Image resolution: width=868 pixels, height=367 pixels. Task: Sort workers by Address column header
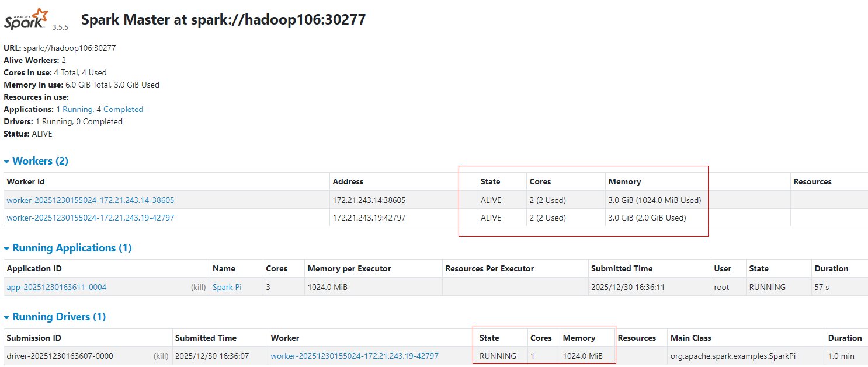coord(348,181)
